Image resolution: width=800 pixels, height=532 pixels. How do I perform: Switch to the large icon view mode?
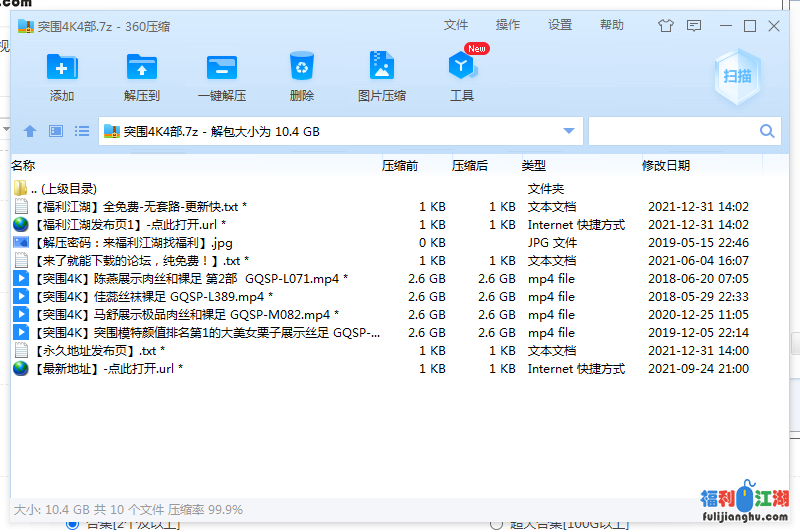(x=56, y=131)
